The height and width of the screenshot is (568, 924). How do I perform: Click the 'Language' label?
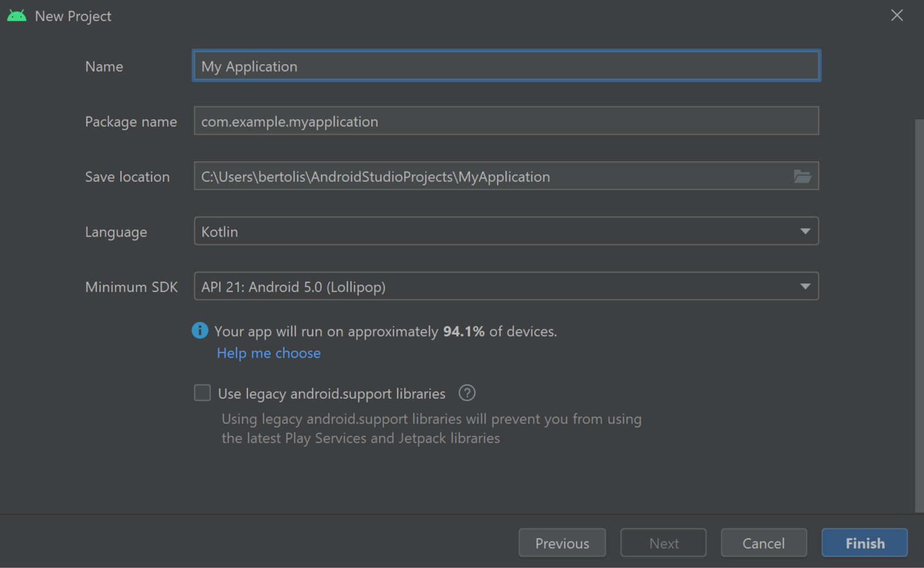(x=116, y=232)
